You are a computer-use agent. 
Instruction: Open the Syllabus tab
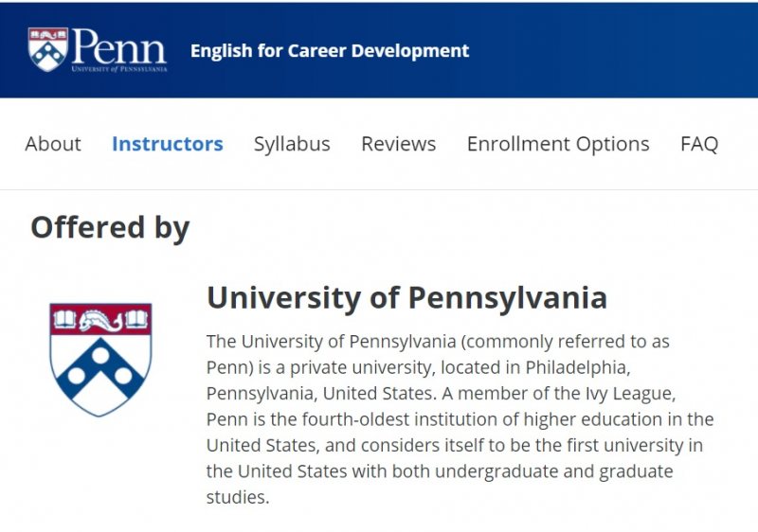coord(292,144)
